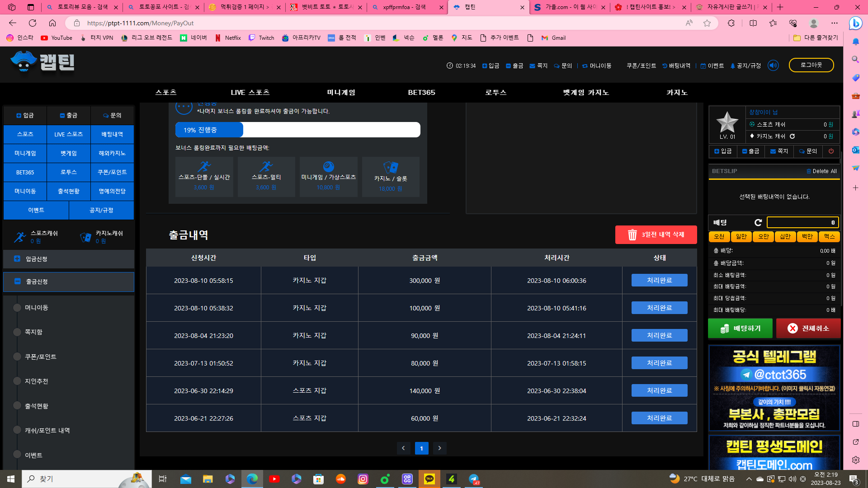Open the 미니게임 main menu
The image size is (868, 488).
coord(341,93)
